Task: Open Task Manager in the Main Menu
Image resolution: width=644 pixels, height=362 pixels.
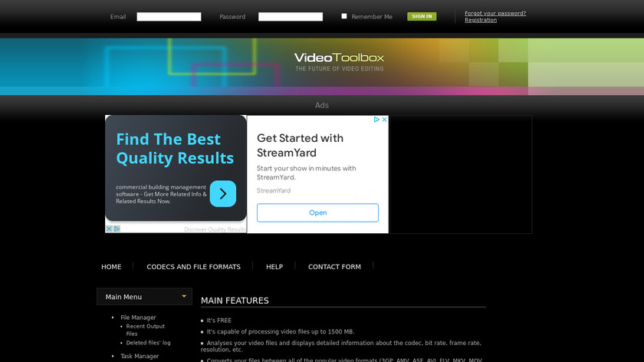Action: tap(140, 356)
